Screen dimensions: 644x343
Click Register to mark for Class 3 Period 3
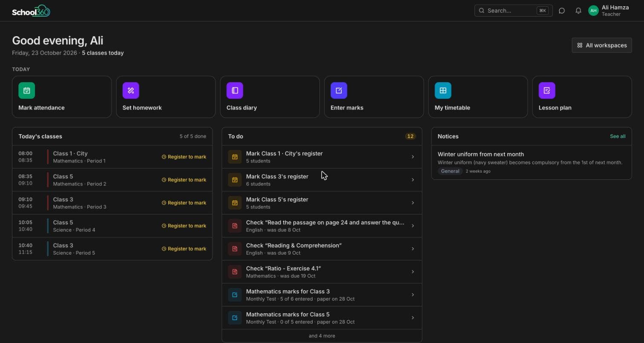[x=184, y=203]
